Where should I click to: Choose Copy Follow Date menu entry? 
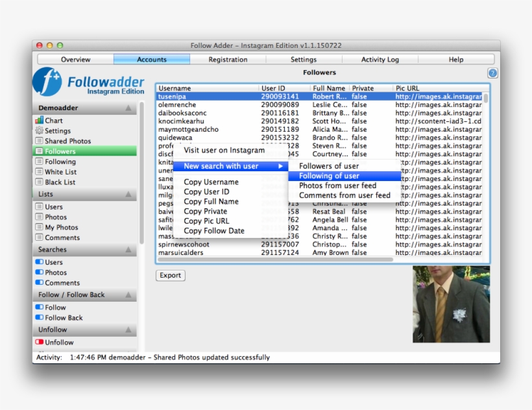tap(230, 231)
